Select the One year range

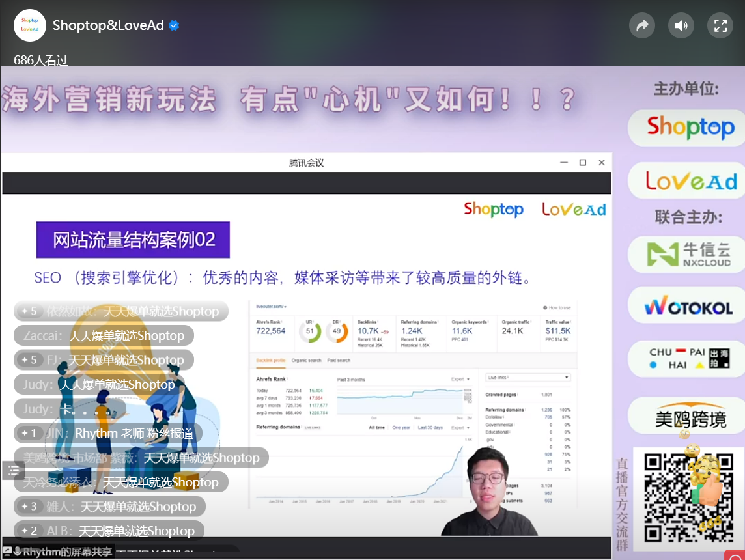pyautogui.click(x=401, y=427)
